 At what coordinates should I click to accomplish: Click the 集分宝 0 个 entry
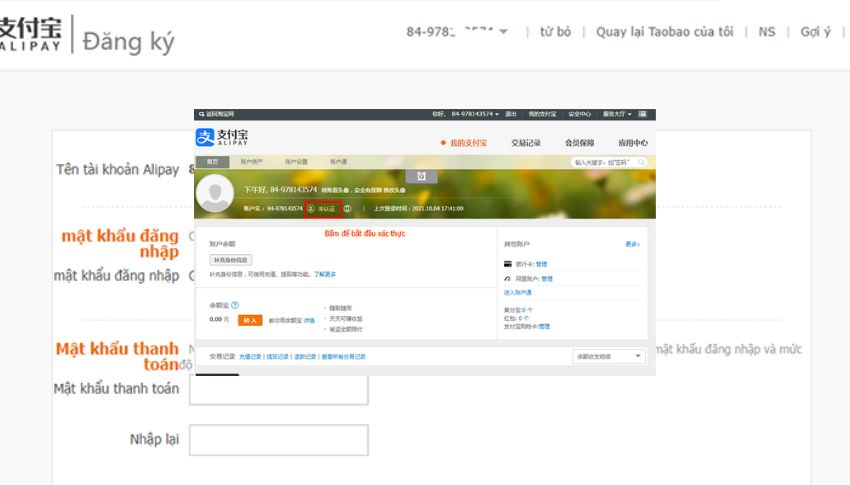click(x=518, y=310)
